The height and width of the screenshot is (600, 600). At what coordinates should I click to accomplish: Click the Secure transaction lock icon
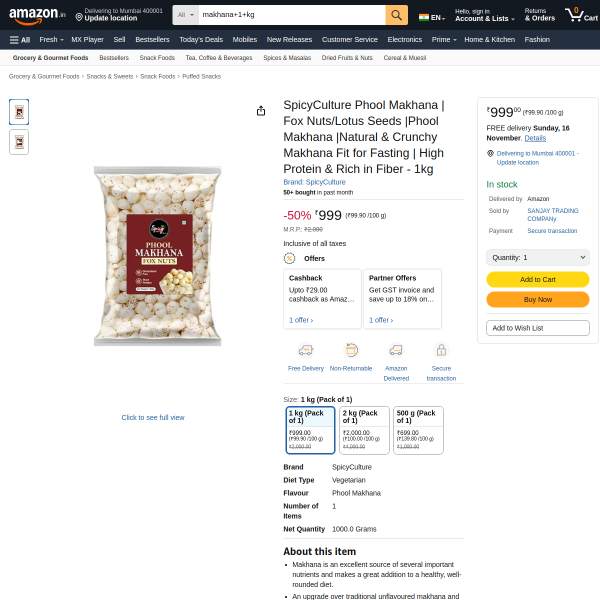[441, 350]
